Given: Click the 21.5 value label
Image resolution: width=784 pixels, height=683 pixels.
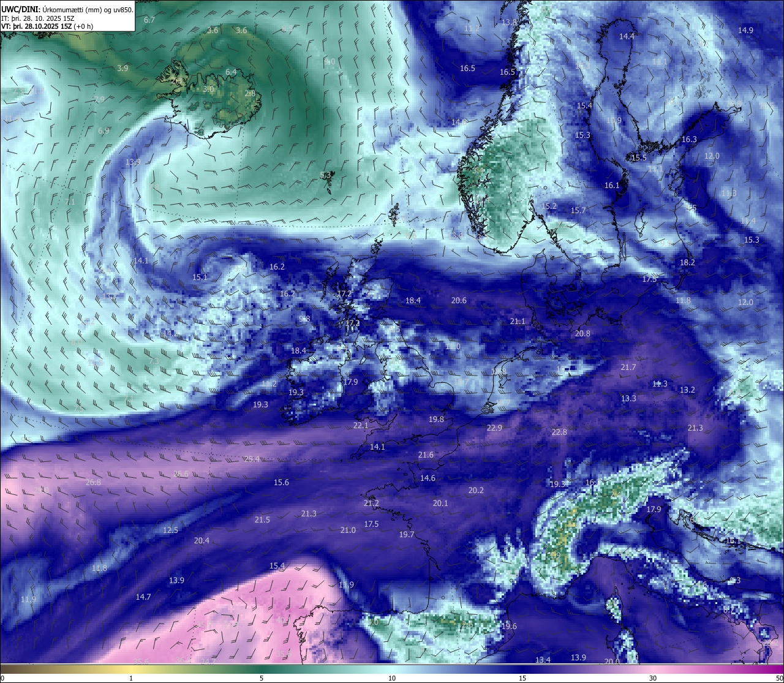Looking at the screenshot, I should (x=262, y=520).
